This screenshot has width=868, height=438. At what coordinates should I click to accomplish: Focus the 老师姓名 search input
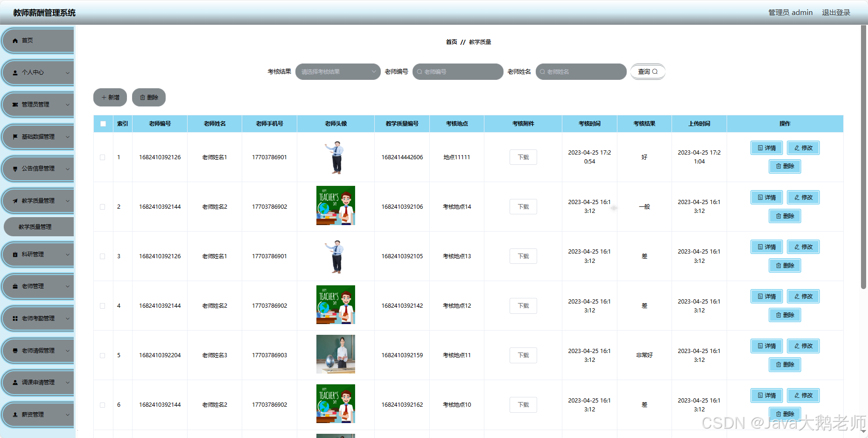click(x=581, y=72)
